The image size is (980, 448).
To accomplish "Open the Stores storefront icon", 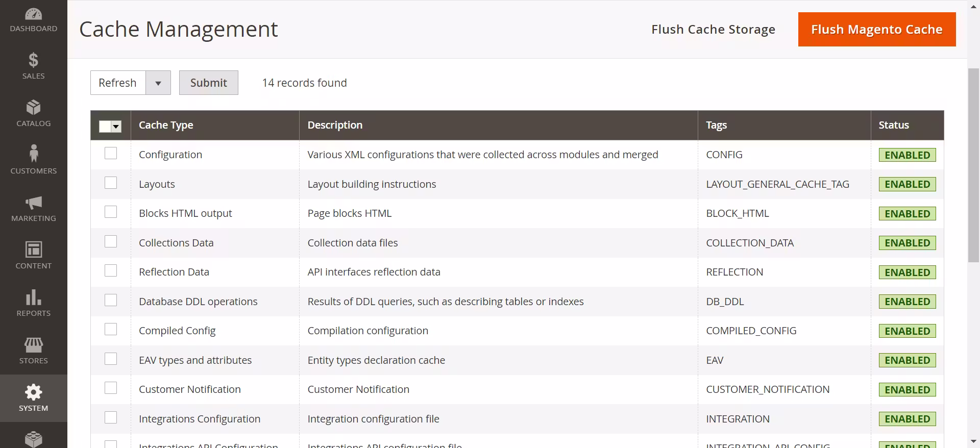I will point(33,345).
